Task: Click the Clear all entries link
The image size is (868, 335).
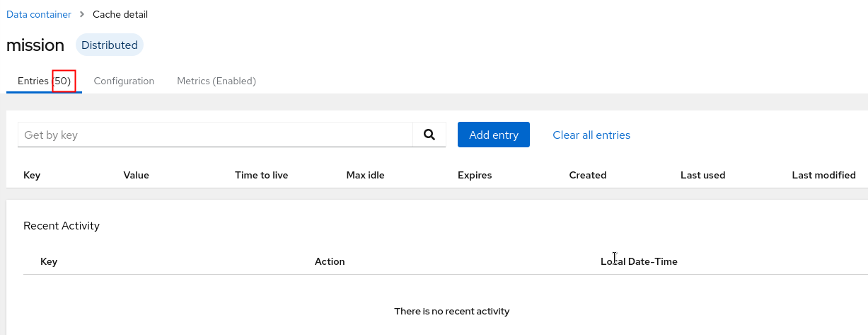Action: tap(591, 135)
